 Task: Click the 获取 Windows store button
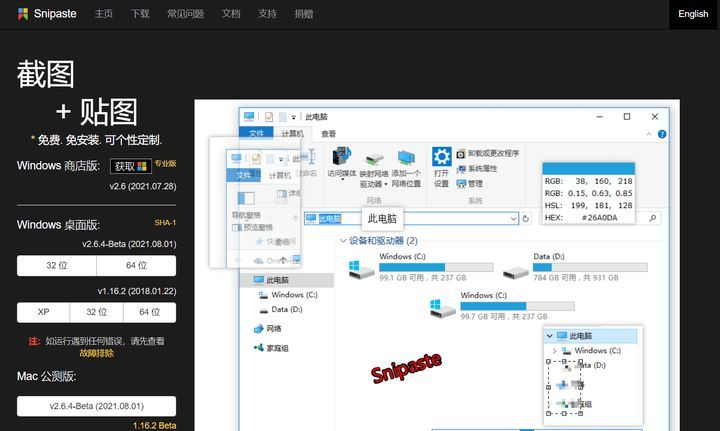(131, 166)
